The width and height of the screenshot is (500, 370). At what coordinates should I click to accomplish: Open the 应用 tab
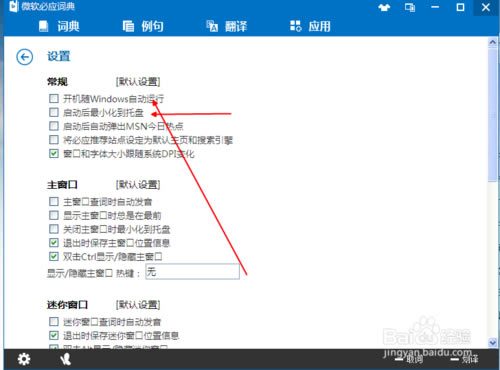pos(310,26)
